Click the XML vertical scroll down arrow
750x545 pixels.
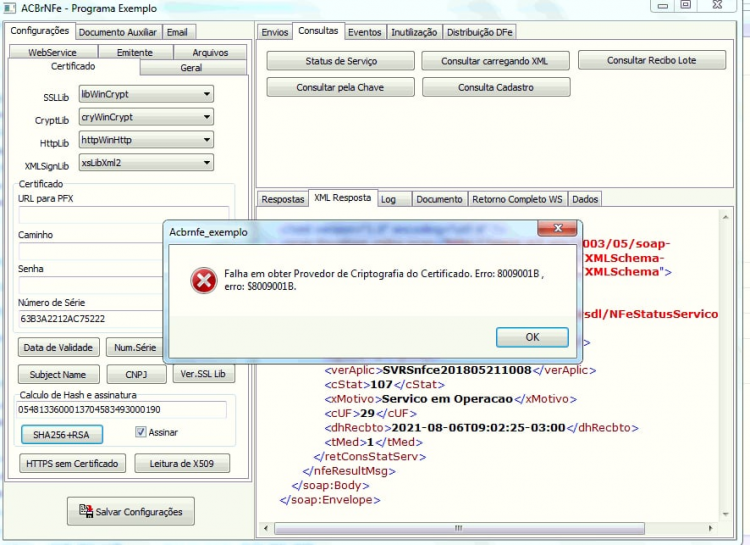click(x=726, y=514)
